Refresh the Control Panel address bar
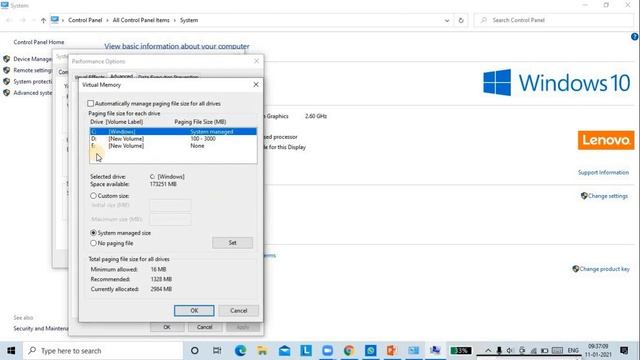This screenshot has width=640, height=360. click(461, 20)
